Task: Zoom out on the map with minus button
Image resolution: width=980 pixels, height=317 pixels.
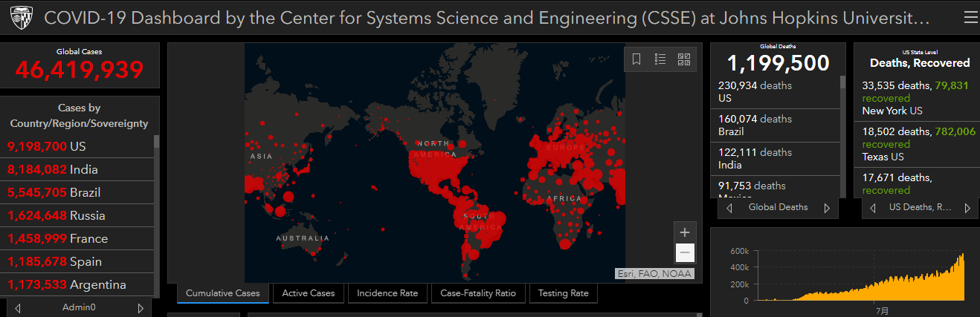Action: (685, 253)
